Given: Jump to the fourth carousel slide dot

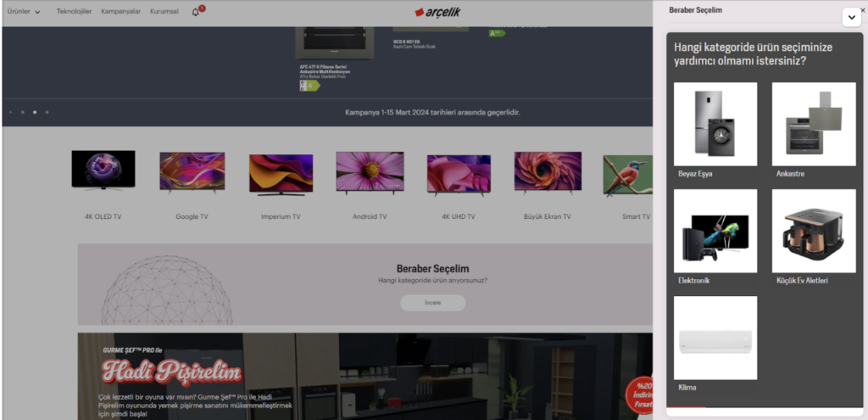Looking at the screenshot, I should click(47, 112).
